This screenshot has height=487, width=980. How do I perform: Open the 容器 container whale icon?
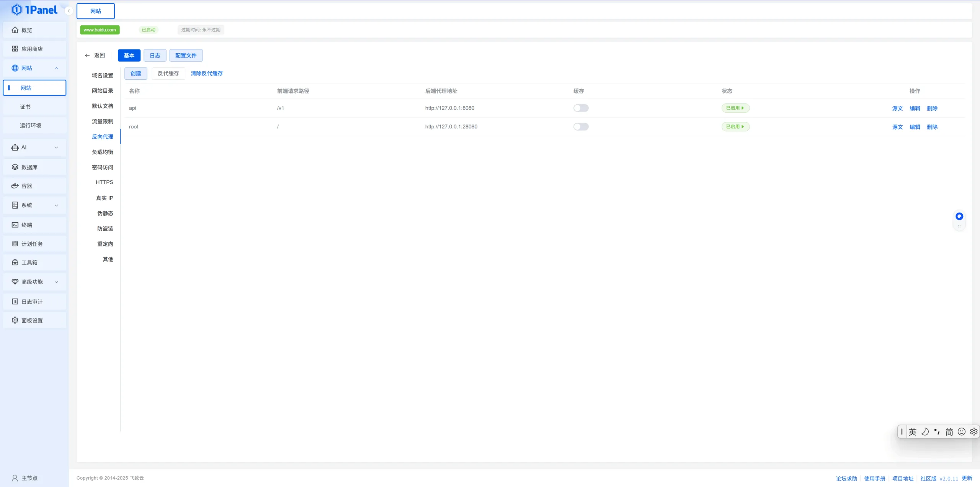(x=15, y=186)
